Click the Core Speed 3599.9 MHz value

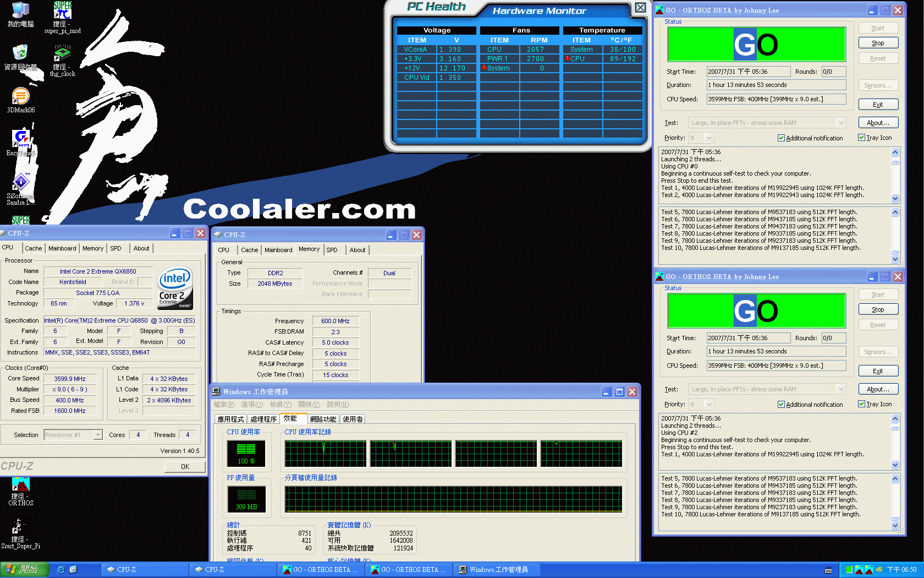pos(70,379)
